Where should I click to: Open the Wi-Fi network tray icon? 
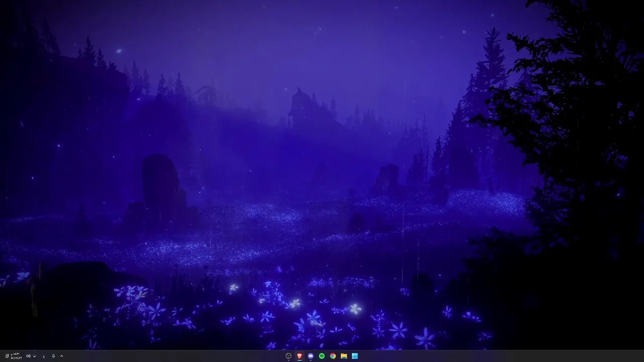click(x=35, y=356)
